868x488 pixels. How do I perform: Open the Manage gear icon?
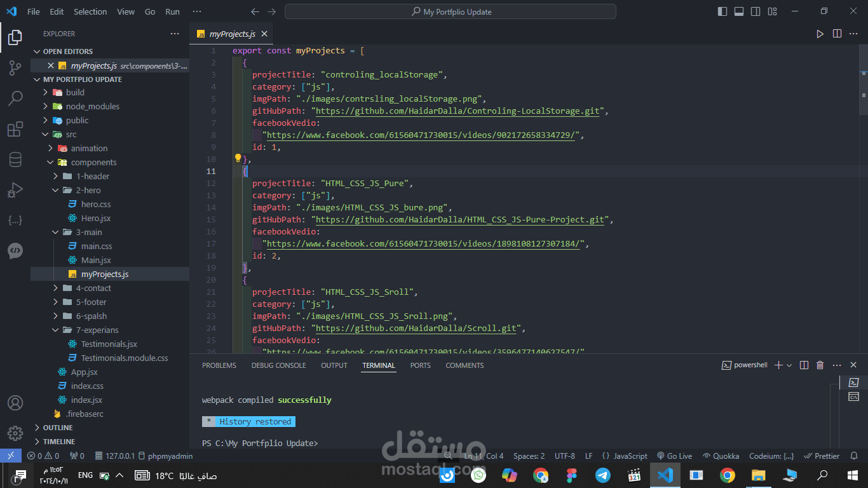tap(15, 433)
